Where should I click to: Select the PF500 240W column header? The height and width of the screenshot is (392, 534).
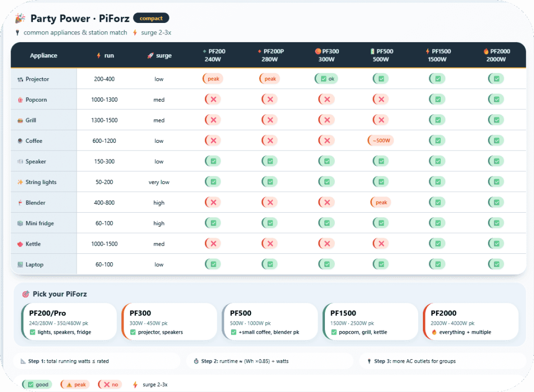coord(381,55)
